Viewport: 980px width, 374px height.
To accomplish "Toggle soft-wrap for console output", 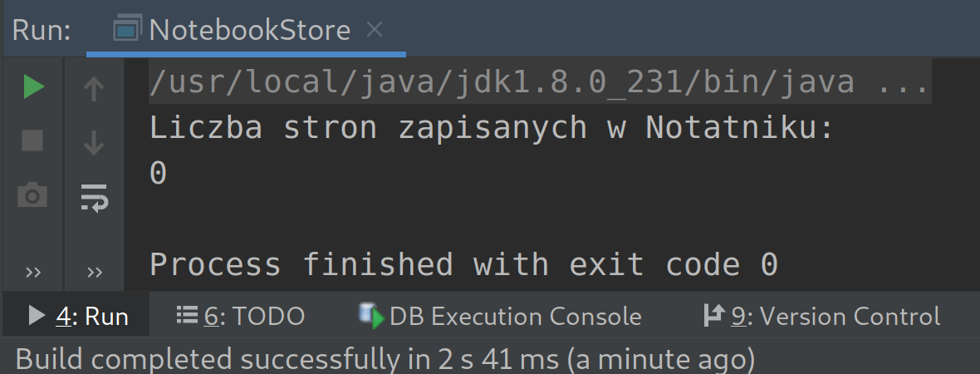I will click(94, 197).
